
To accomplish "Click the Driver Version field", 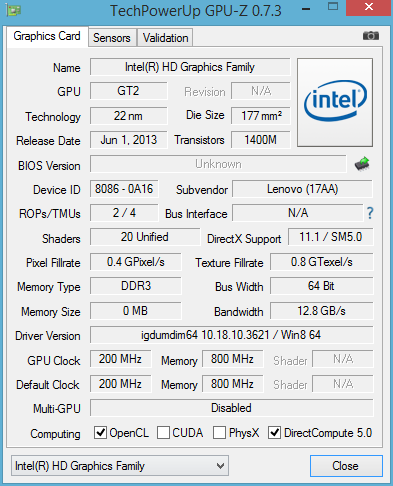I will click(x=231, y=335).
